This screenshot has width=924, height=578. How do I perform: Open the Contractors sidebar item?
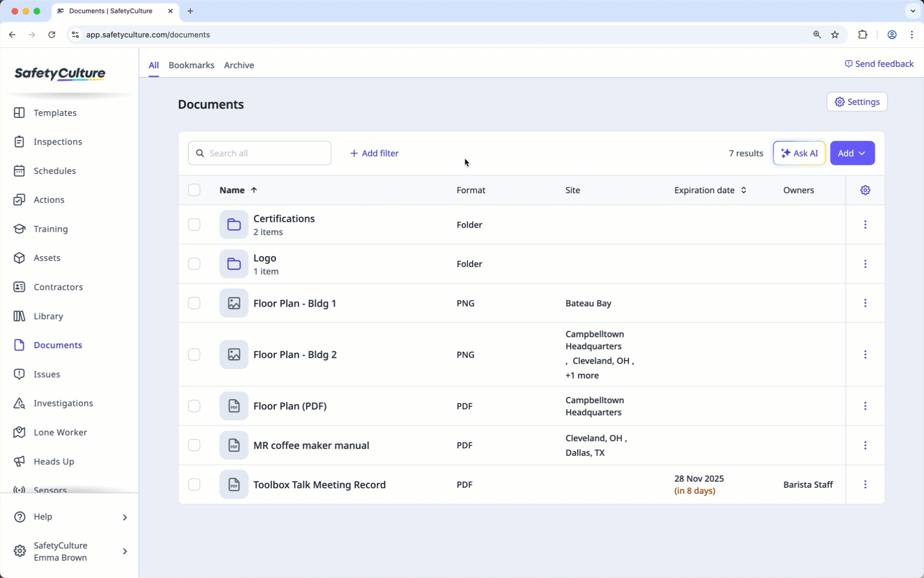tap(58, 287)
